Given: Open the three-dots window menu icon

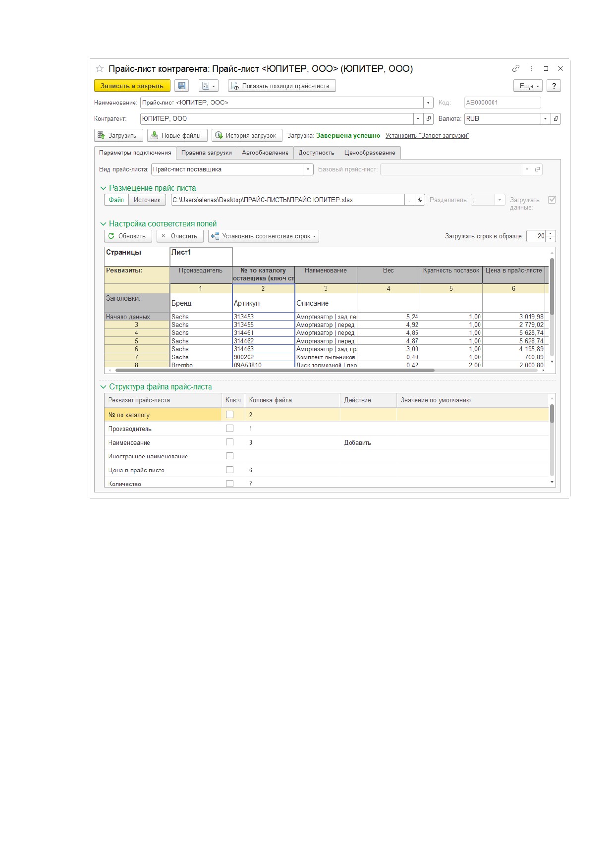Looking at the screenshot, I should 531,68.
